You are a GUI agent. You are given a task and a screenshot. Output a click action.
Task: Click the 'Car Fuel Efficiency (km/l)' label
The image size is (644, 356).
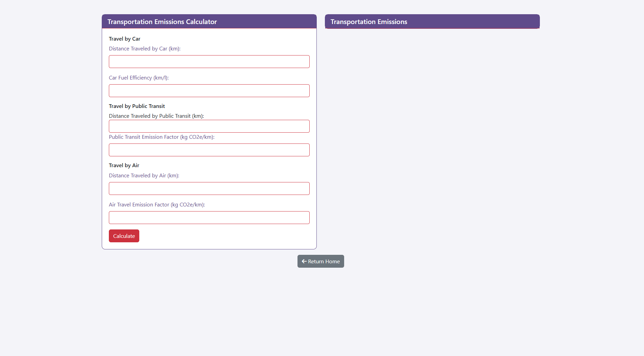pos(139,78)
